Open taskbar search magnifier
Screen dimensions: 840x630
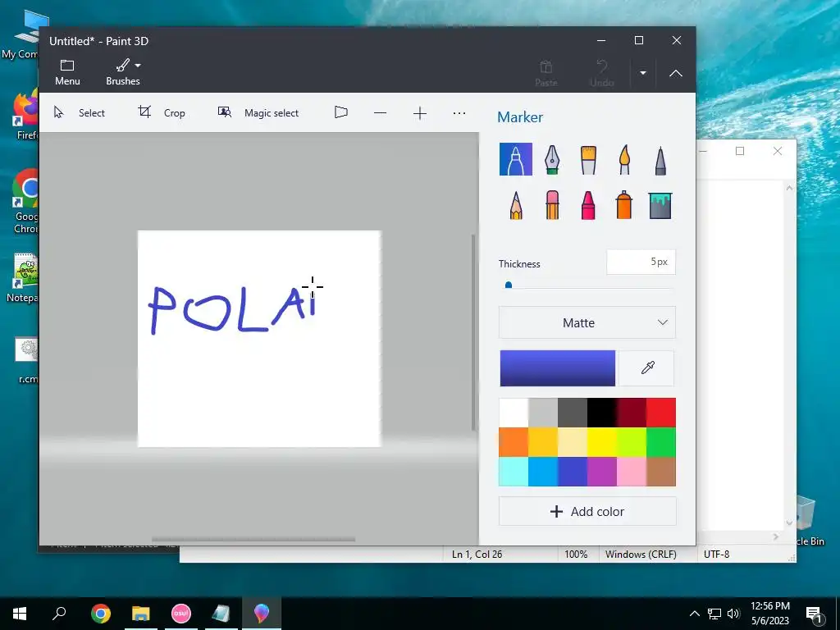tap(59, 614)
